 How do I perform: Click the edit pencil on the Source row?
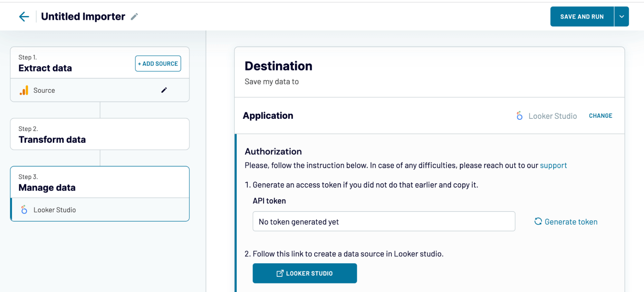click(164, 90)
